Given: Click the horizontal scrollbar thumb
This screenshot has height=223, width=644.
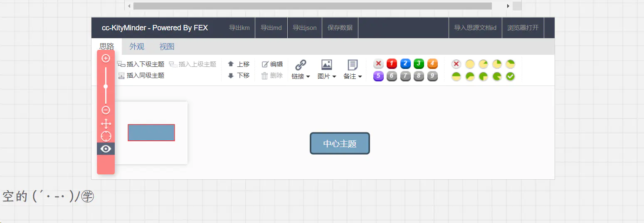Looking at the screenshot, I should pyautogui.click(x=313, y=6).
